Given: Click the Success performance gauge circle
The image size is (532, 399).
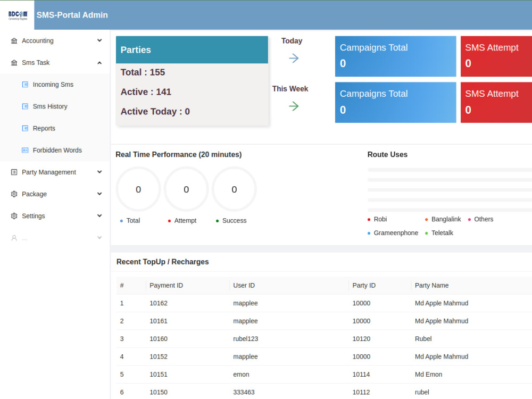Looking at the screenshot, I should point(234,189).
